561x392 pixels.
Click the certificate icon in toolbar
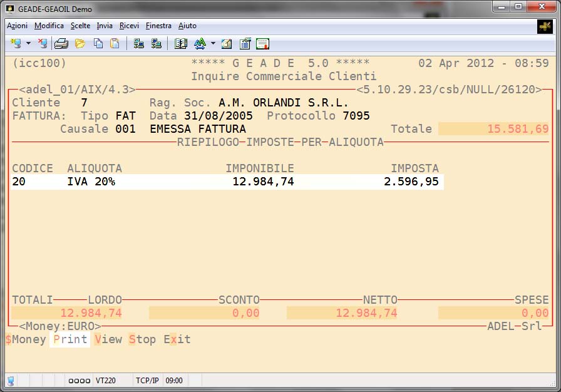[x=262, y=44]
